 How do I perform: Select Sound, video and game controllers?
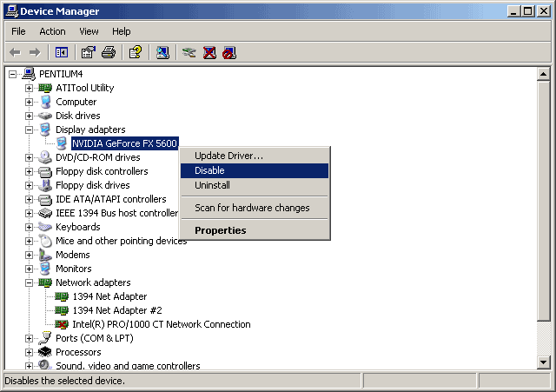coord(128,365)
